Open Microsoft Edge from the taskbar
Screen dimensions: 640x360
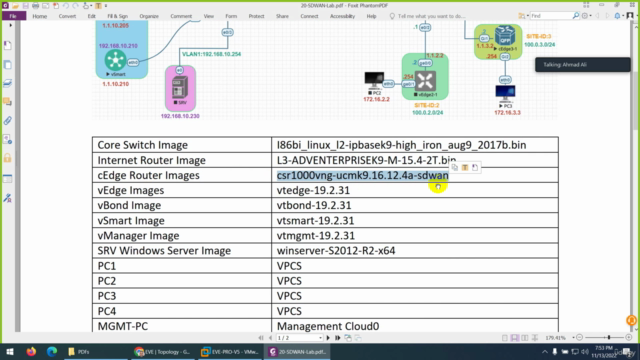pos(51,351)
